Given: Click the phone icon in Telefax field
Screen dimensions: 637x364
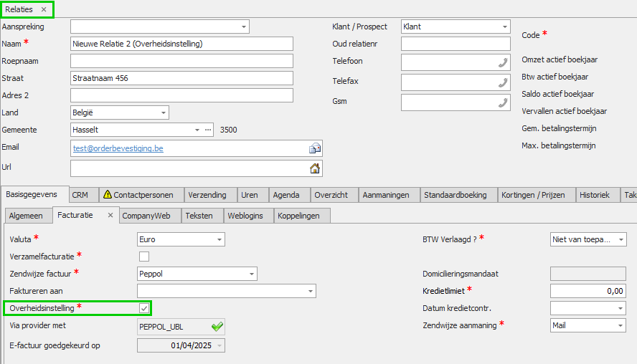Looking at the screenshot, I should click(x=502, y=82).
